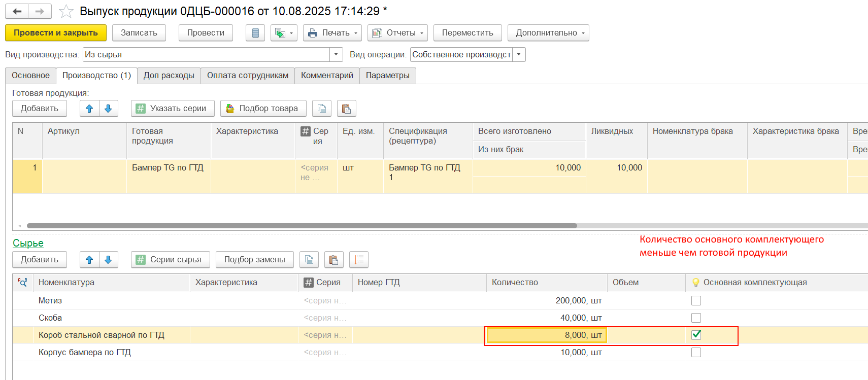Move raw material row down with arrow

pos(108,260)
